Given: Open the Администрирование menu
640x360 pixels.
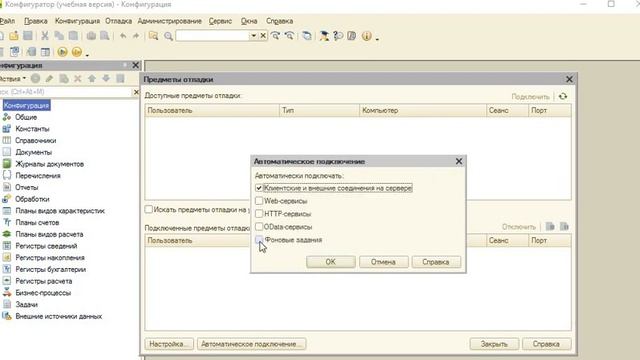Looking at the screenshot, I should (x=169, y=21).
